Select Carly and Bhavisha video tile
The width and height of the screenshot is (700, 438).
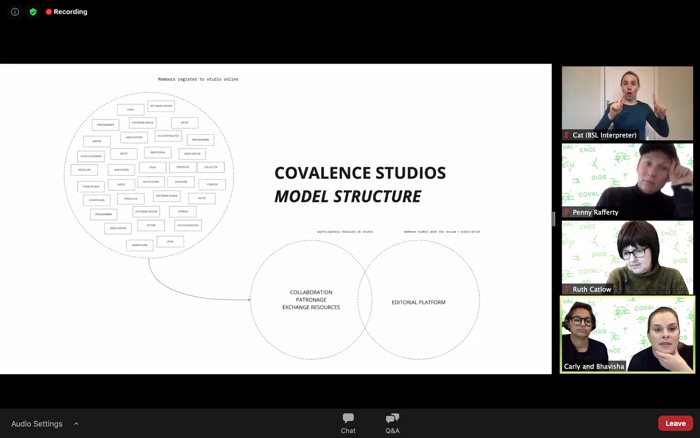[627, 334]
